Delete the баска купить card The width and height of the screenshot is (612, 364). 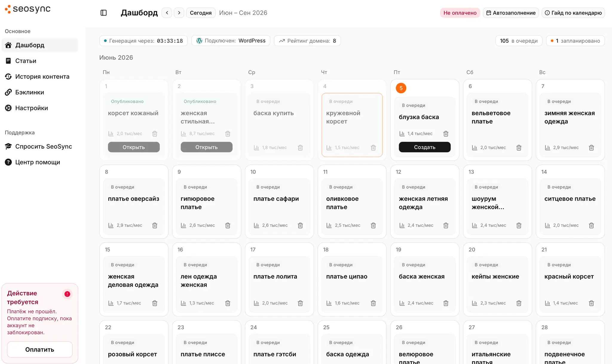(300, 148)
